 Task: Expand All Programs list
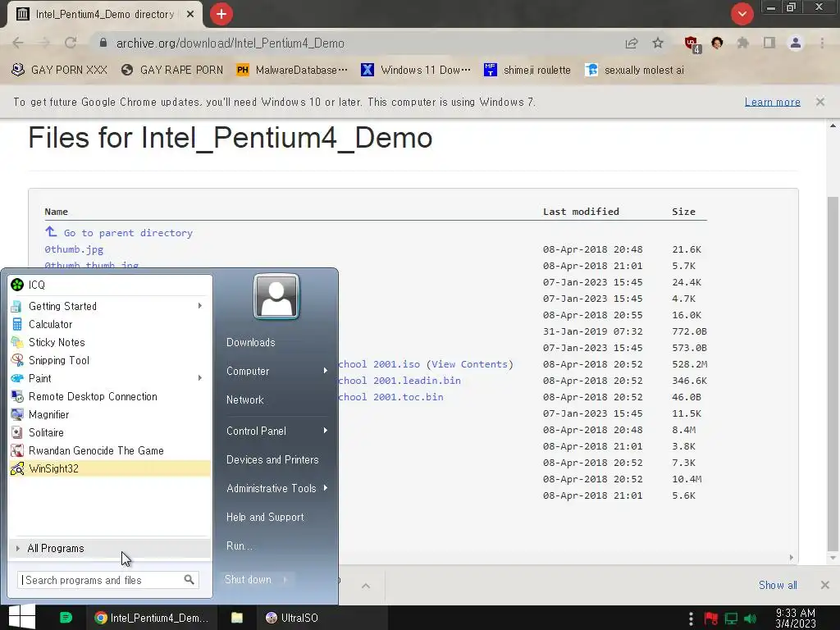click(110, 549)
